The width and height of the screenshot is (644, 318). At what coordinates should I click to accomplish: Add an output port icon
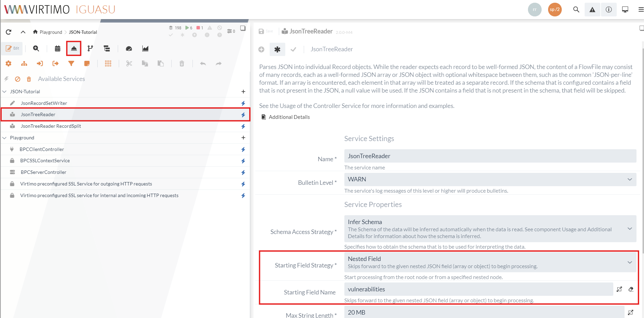pyautogui.click(x=56, y=64)
